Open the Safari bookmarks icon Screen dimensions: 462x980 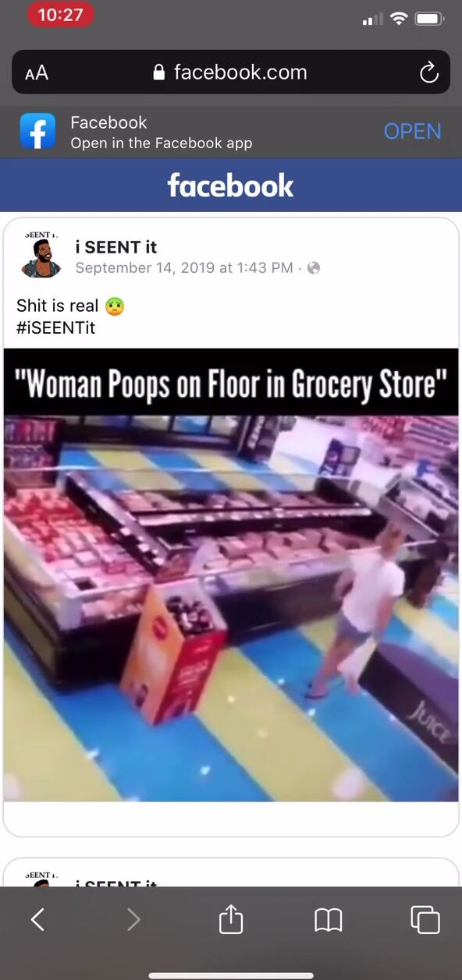329,921
